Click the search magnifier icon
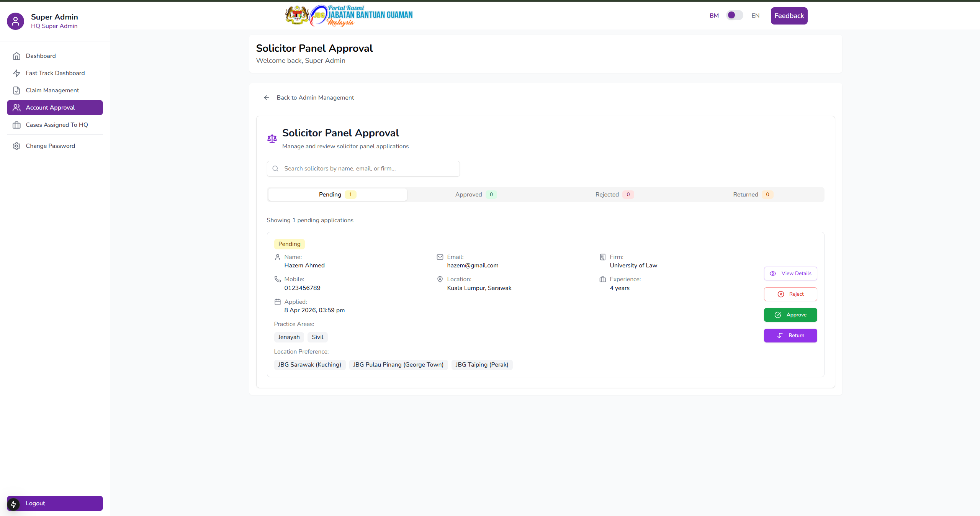This screenshot has height=516, width=980. [275, 169]
